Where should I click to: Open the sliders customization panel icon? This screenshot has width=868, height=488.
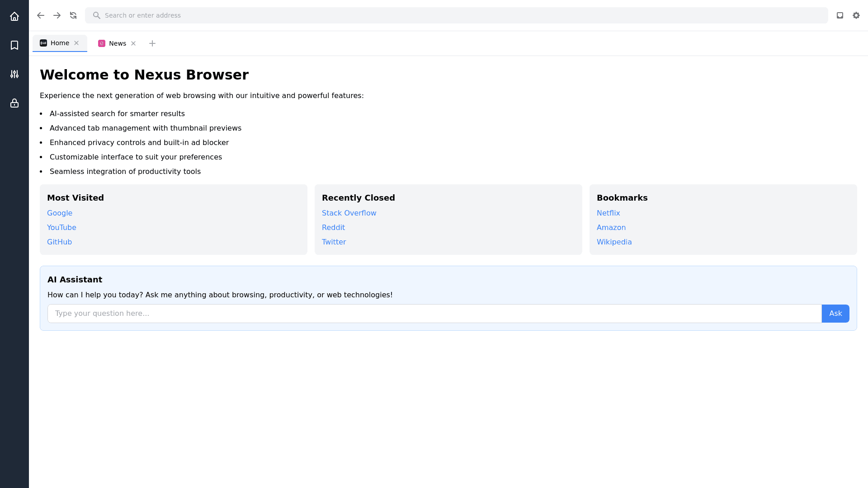tap(14, 74)
